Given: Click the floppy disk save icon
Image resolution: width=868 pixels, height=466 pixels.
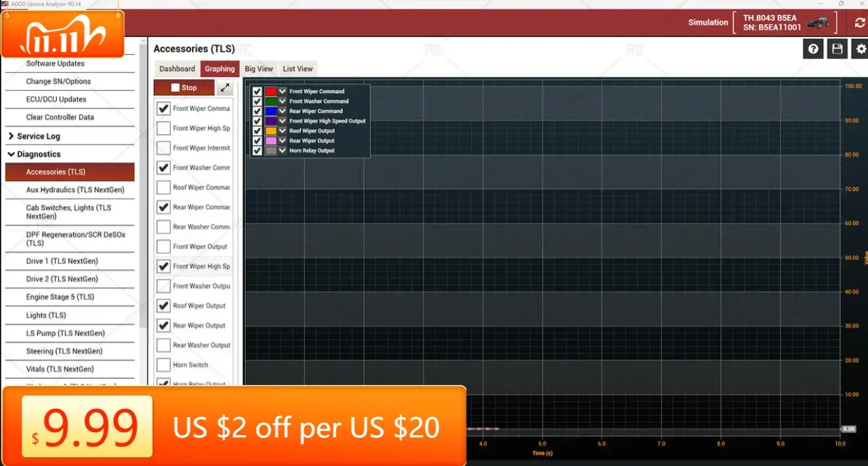Looking at the screenshot, I should pyautogui.click(x=837, y=49).
